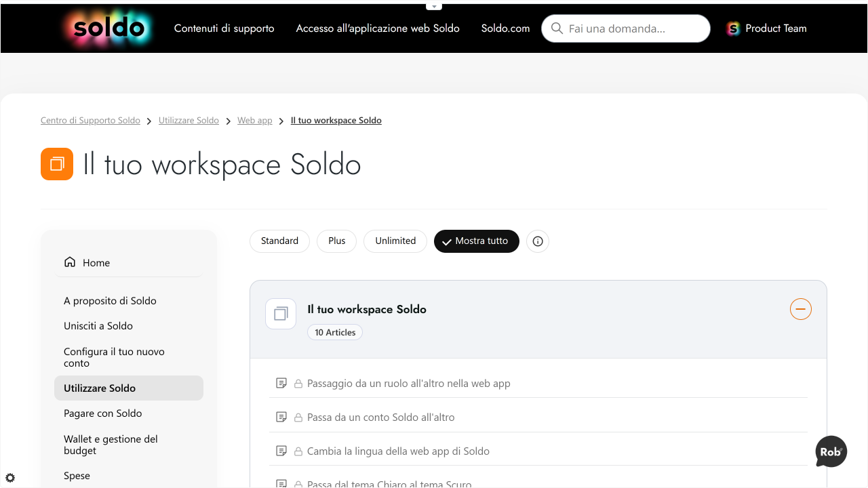Go to Web app breadcrumb link

tap(255, 121)
